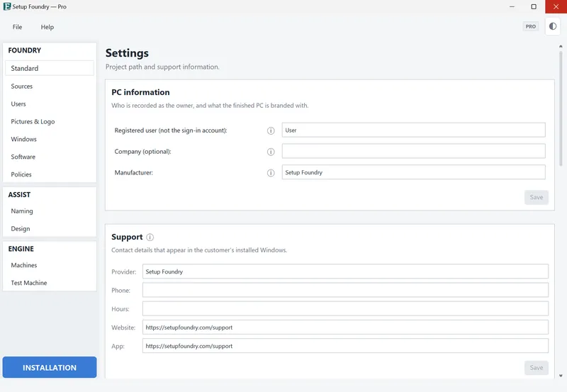
Task: Click the Phone input field
Action: [x=345, y=290]
